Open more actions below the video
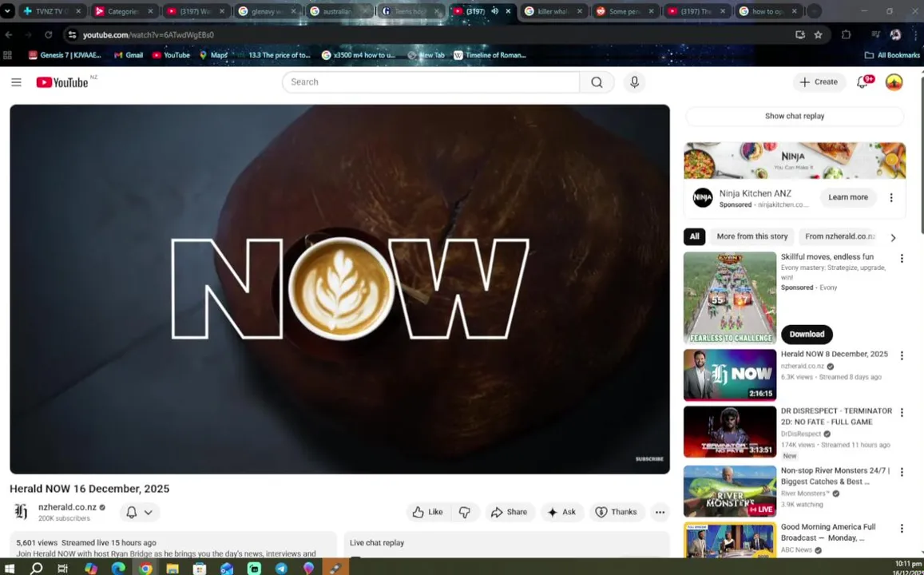Screen dimensions: 924x575 coord(660,512)
